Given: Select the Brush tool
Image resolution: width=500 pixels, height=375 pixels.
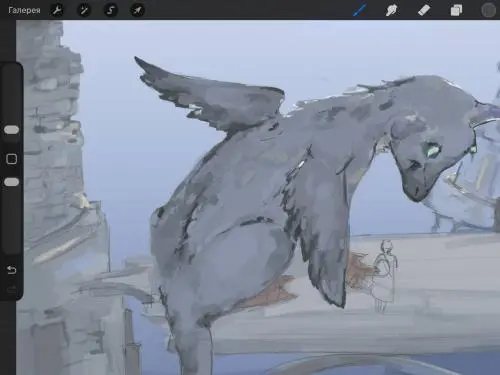Looking at the screenshot, I should (x=360, y=10).
